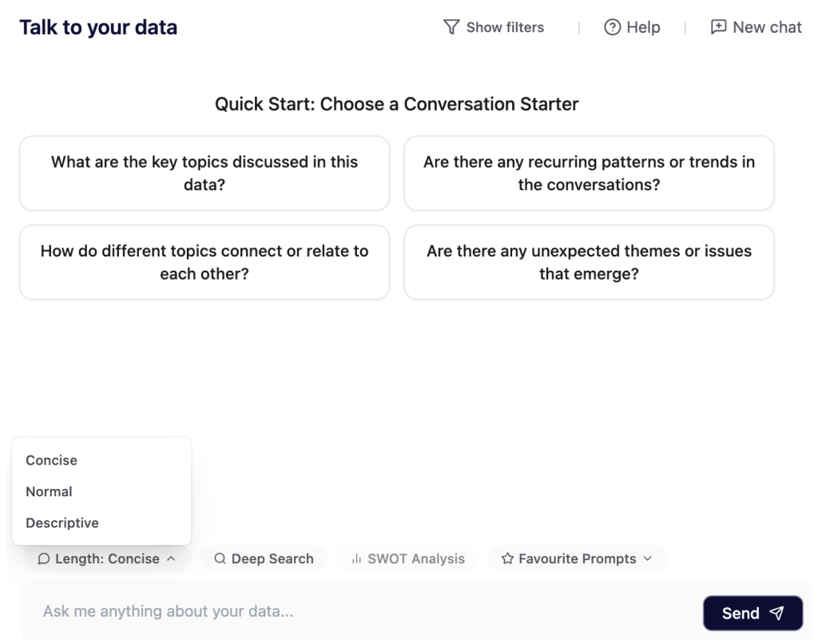The width and height of the screenshot is (818, 644).
Task: Select the recurring patterns or trends starter
Action: pos(589,173)
